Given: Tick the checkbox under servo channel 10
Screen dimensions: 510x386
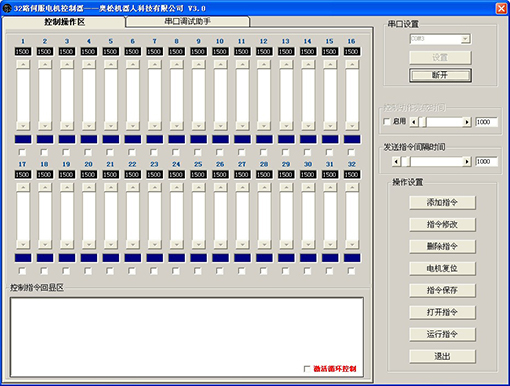Looking at the screenshot, I should [x=220, y=152].
